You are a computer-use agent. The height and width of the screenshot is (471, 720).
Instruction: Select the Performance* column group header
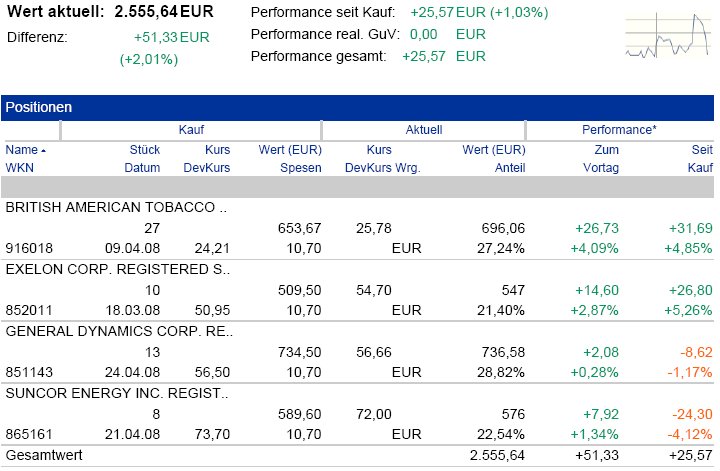click(x=619, y=130)
